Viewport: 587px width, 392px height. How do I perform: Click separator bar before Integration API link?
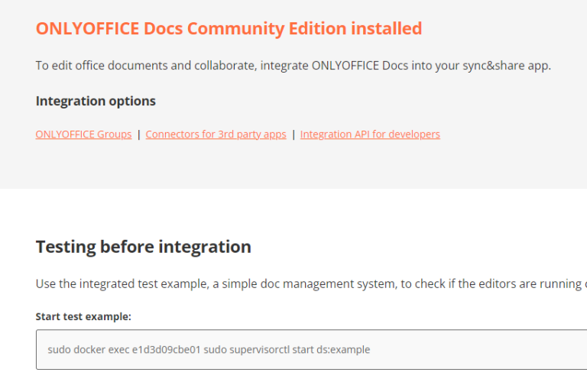[x=293, y=134]
